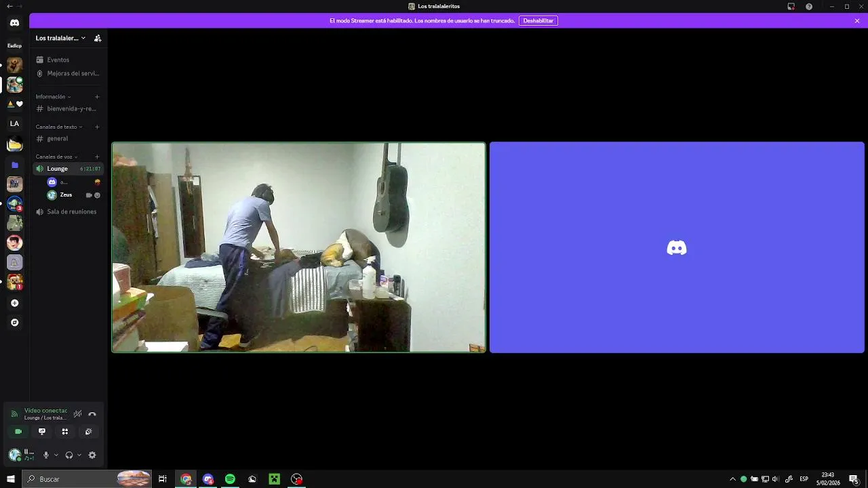Screen dimensions: 868x488
Task: Open taskbar clock and date
Action: pos(828,479)
